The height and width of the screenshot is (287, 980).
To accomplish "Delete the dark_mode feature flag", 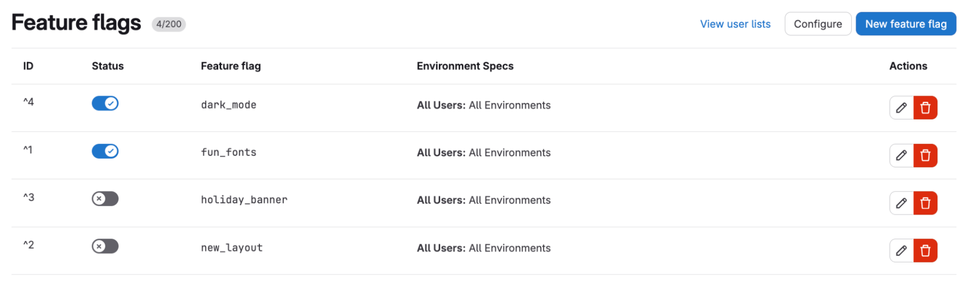I will [x=925, y=108].
